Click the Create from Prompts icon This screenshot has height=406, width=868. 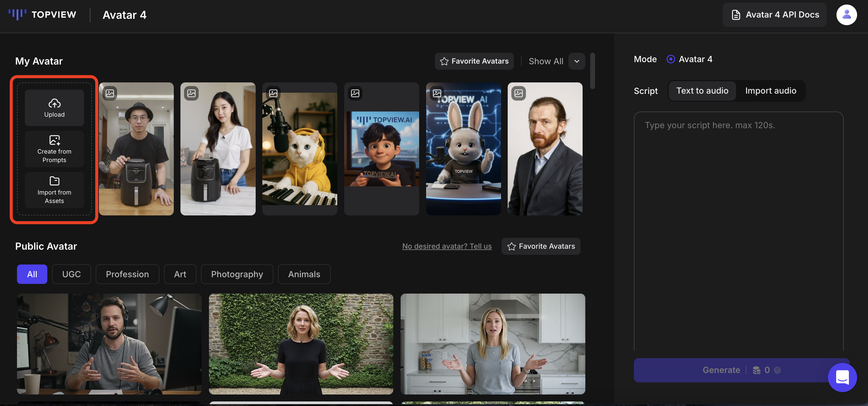point(54,140)
